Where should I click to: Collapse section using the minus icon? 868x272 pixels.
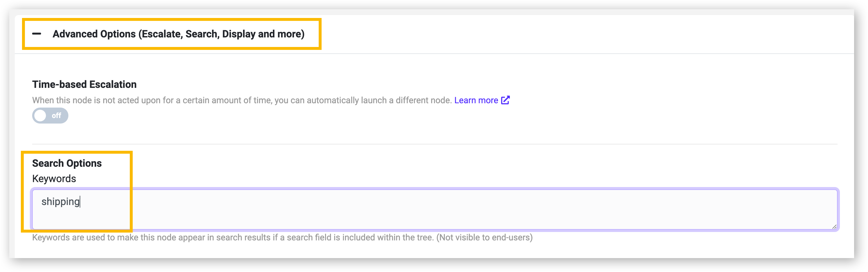coord(37,34)
